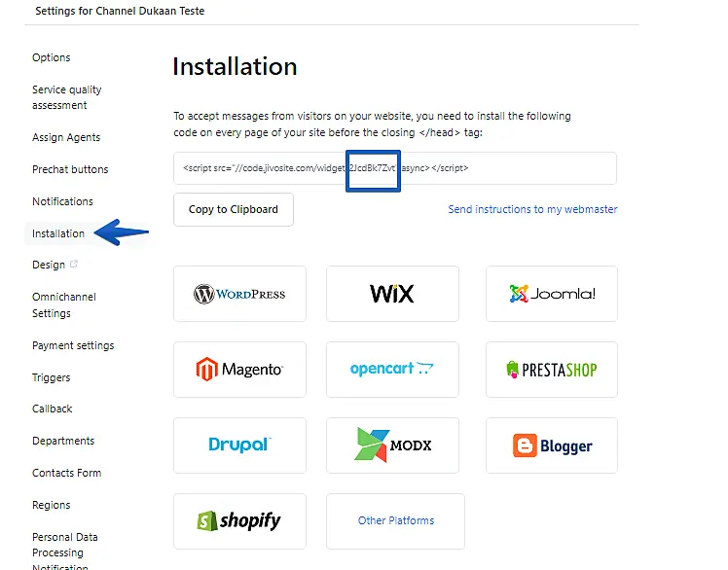Open the WordPress installation option

(239, 294)
